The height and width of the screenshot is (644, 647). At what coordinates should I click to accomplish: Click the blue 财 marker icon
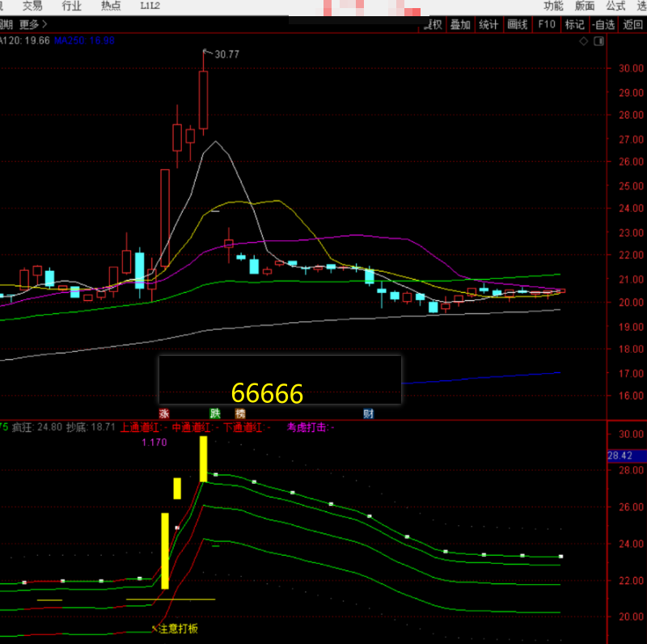(369, 413)
